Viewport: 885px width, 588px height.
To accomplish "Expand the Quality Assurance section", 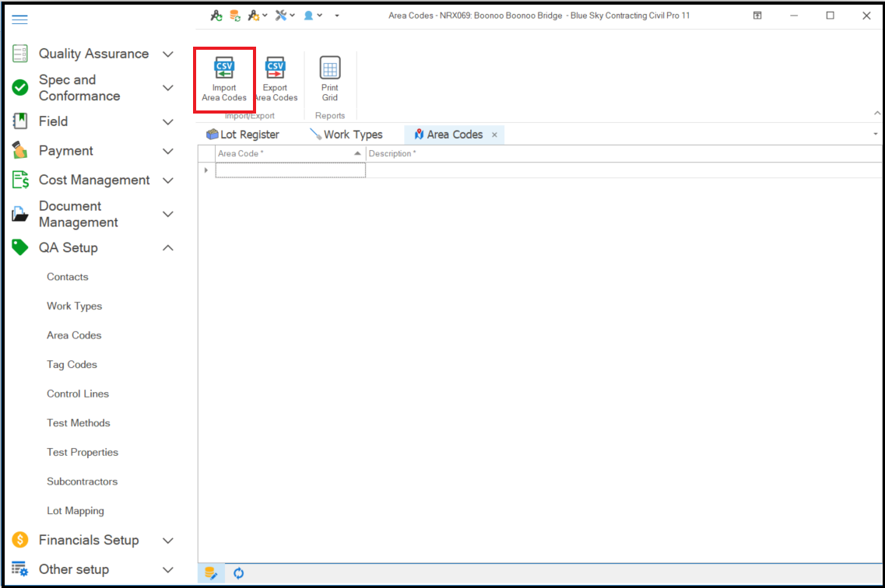I will pos(93,54).
